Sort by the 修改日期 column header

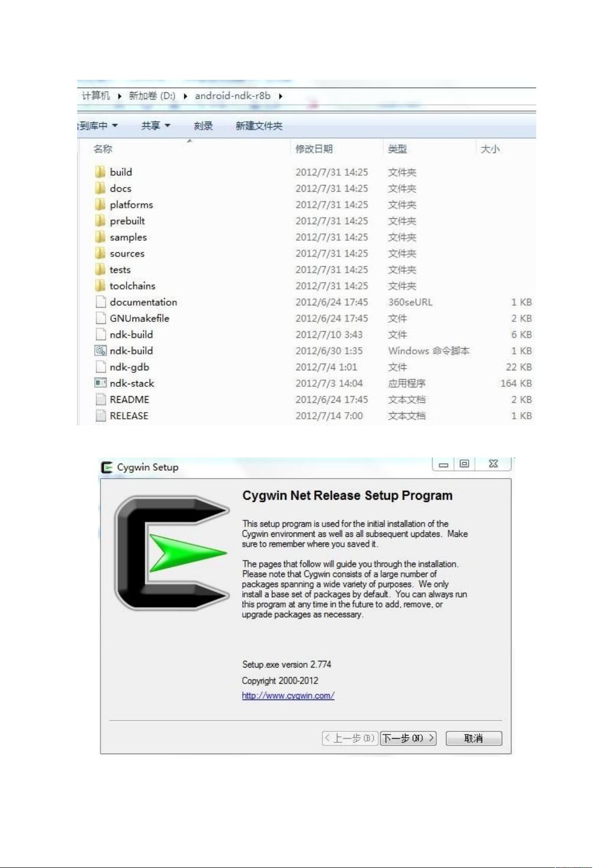314,149
